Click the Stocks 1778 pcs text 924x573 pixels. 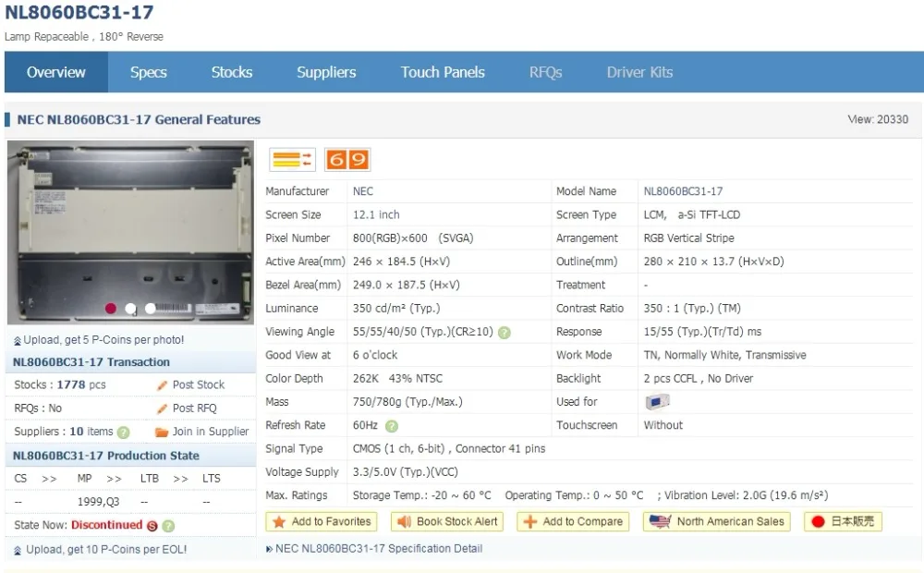[x=60, y=384]
